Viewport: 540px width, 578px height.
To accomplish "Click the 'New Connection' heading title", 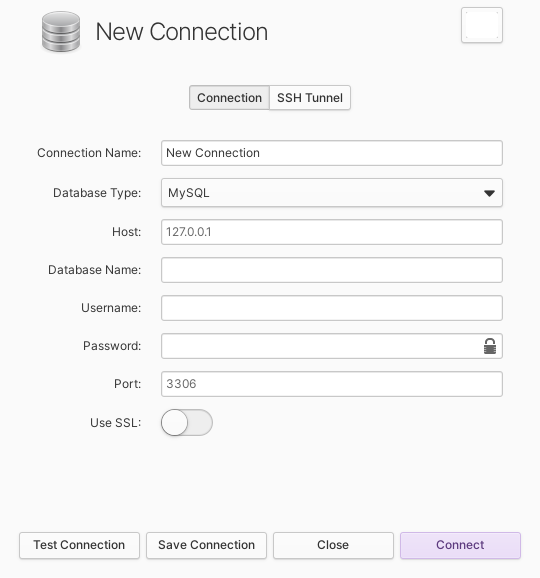I will 182,32.
